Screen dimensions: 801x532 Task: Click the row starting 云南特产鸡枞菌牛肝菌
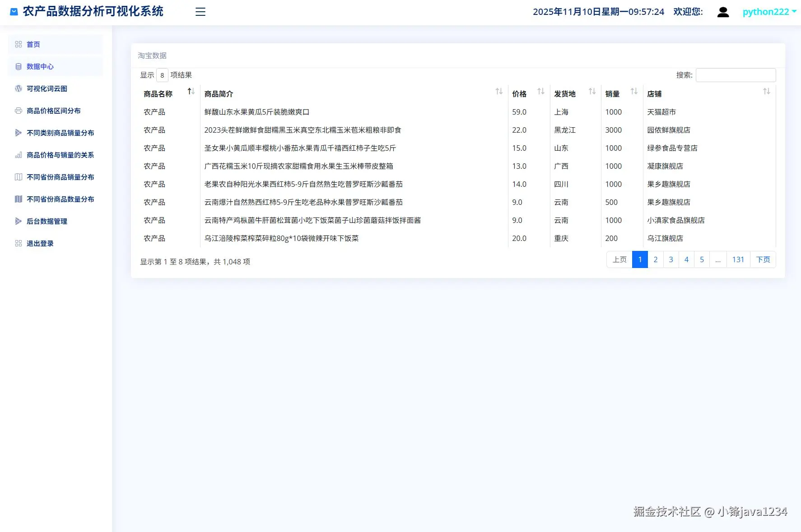click(x=458, y=220)
